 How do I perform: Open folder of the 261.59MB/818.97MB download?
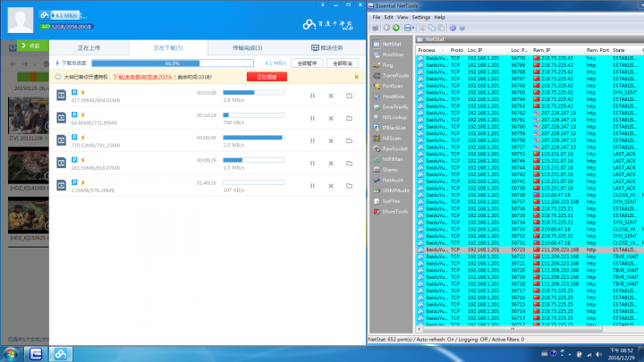[349, 164]
